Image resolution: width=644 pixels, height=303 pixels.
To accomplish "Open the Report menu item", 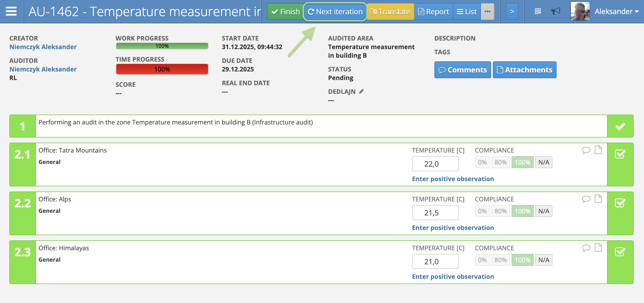I will (x=434, y=11).
